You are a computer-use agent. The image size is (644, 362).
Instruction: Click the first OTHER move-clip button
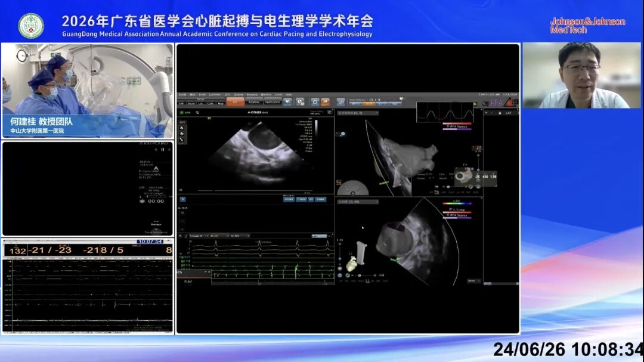point(289,199)
